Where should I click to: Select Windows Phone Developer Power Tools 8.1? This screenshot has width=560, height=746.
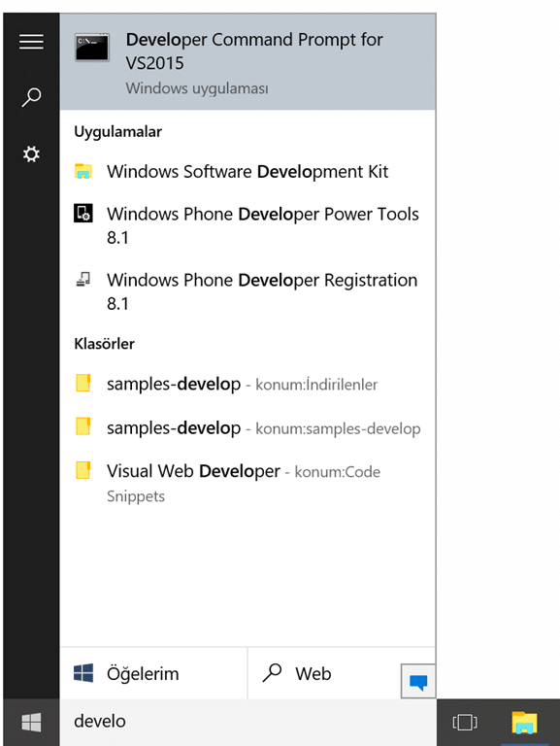pyautogui.click(x=247, y=225)
